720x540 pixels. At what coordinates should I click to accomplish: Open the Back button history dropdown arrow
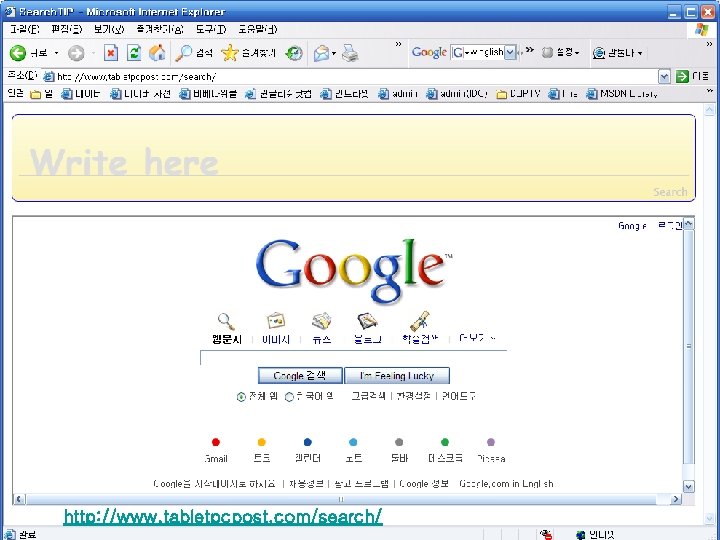[x=56, y=53]
